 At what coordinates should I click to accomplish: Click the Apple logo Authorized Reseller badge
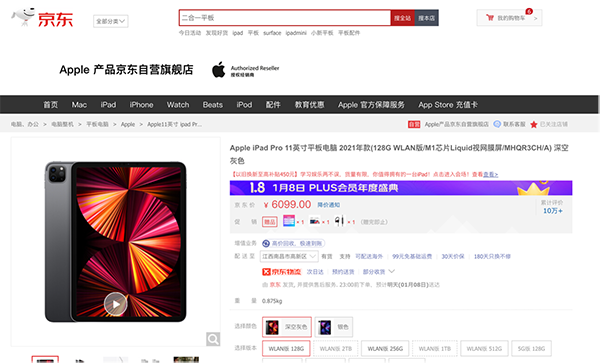click(x=246, y=70)
